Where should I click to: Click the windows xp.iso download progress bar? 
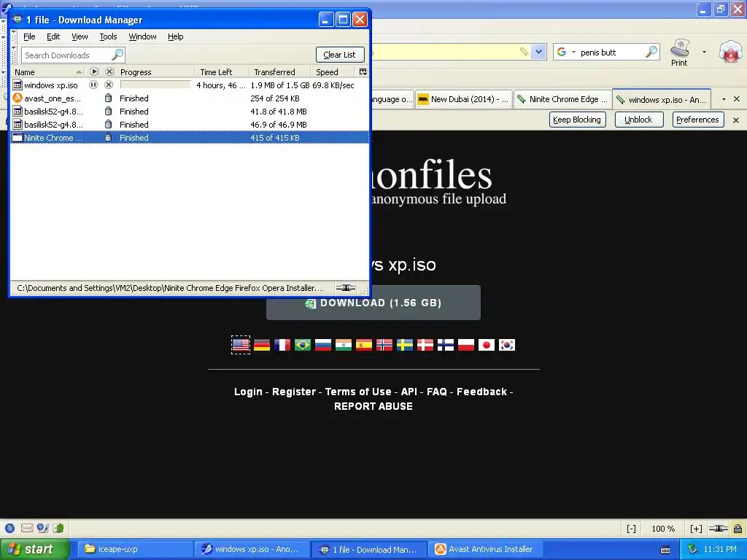tap(155, 85)
